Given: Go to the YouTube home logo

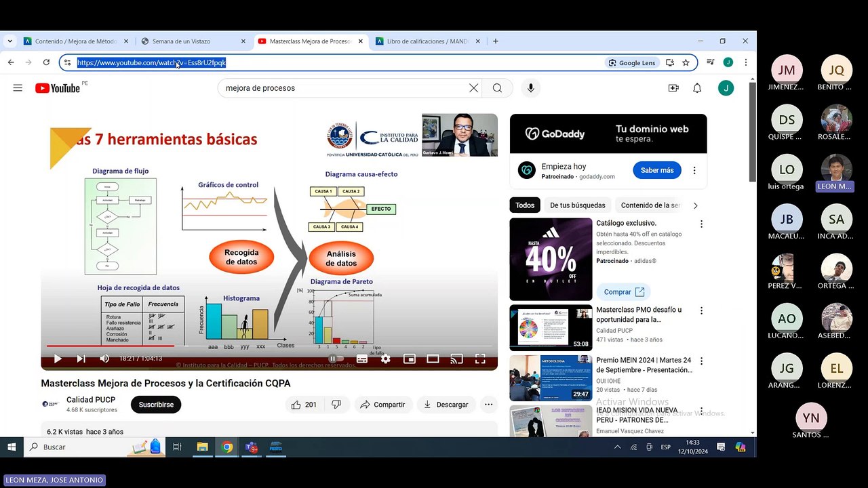Looking at the screenshot, I should coord(58,88).
